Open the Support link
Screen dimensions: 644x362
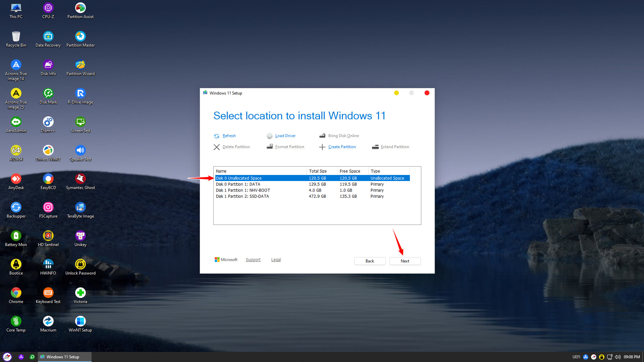pyautogui.click(x=253, y=260)
